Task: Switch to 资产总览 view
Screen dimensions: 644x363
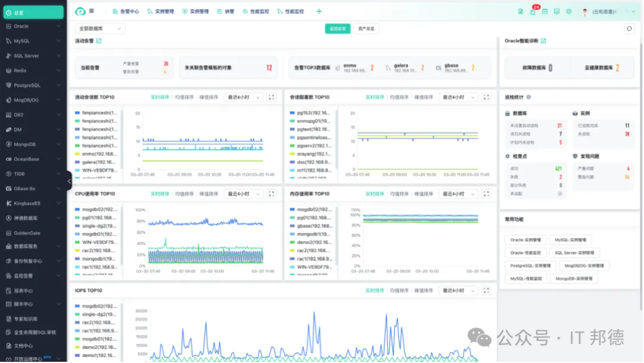Action: coord(366,29)
